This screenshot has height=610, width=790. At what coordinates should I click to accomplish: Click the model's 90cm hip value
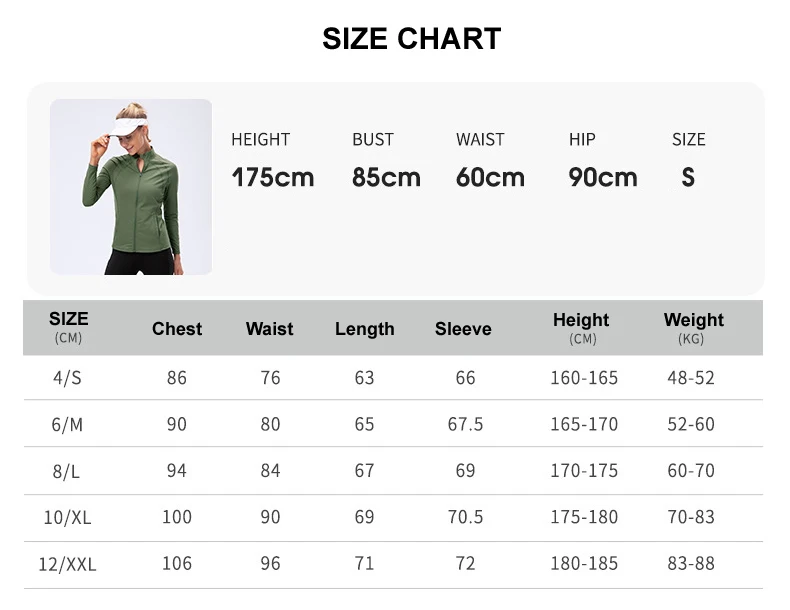pyautogui.click(x=602, y=178)
